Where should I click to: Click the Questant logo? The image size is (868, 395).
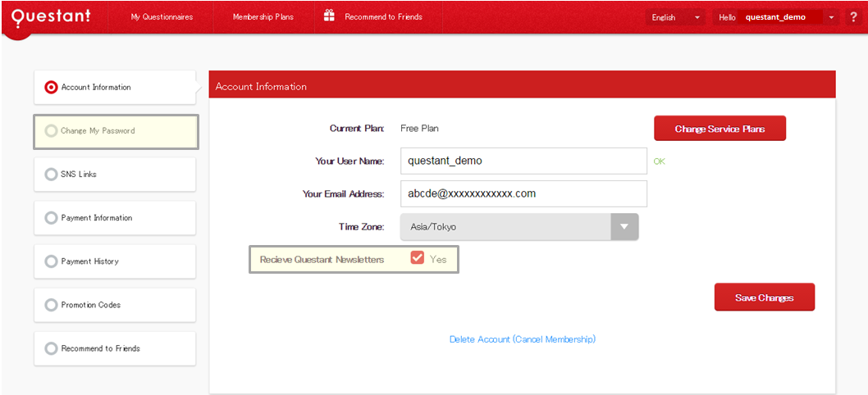pyautogui.click(x=51, y=16)
